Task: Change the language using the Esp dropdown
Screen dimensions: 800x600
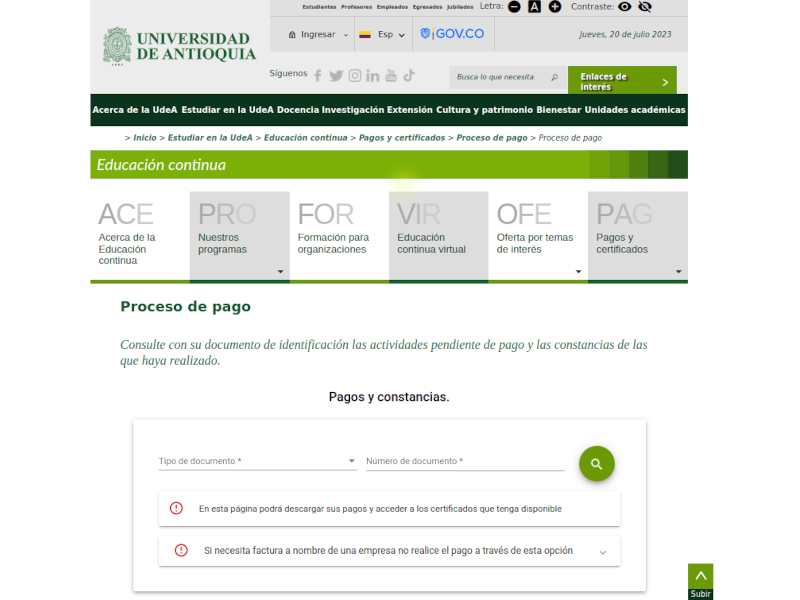Action: point(391,35)
